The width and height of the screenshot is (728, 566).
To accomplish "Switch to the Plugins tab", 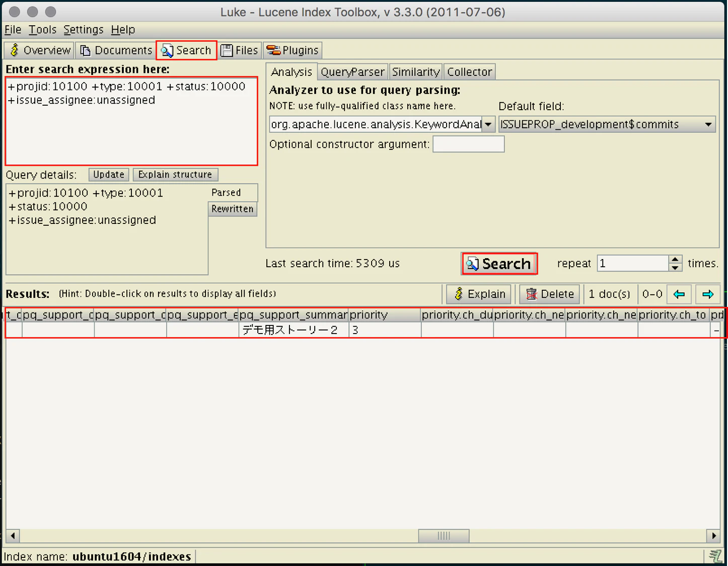I will pyautogui.click(x=293, y=50).
